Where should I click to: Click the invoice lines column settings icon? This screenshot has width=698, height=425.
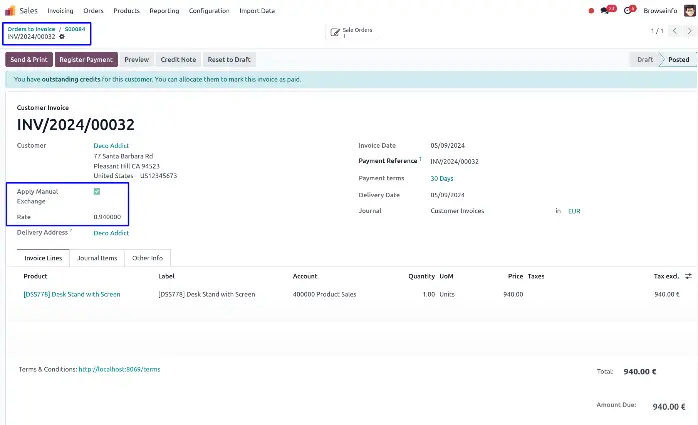(x=688, y=275)
